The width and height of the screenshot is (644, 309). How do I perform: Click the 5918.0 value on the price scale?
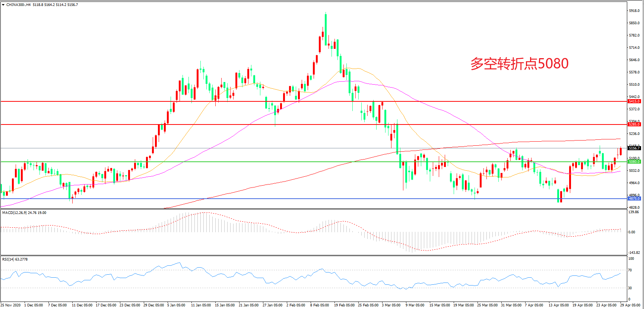click(634, 11)
